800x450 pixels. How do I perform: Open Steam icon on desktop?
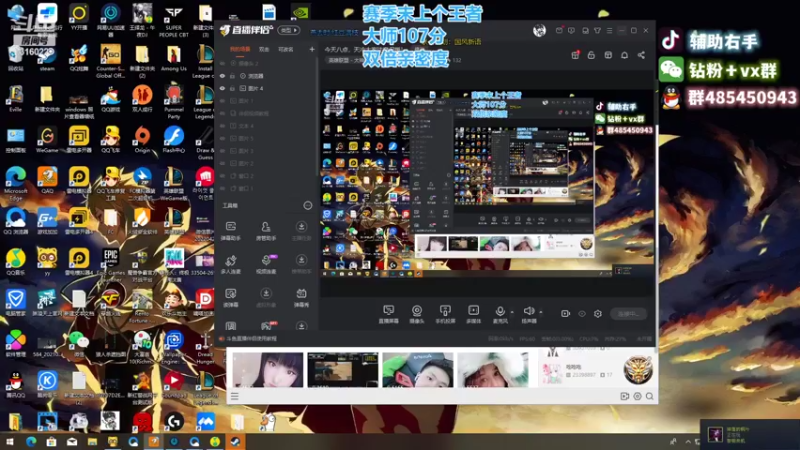(x=47, y=58)
